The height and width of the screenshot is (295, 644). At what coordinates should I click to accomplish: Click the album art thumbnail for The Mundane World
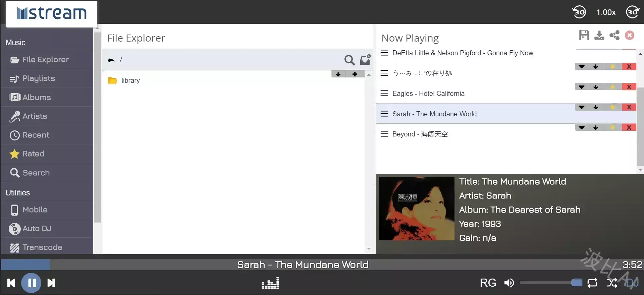coord(417,209)
